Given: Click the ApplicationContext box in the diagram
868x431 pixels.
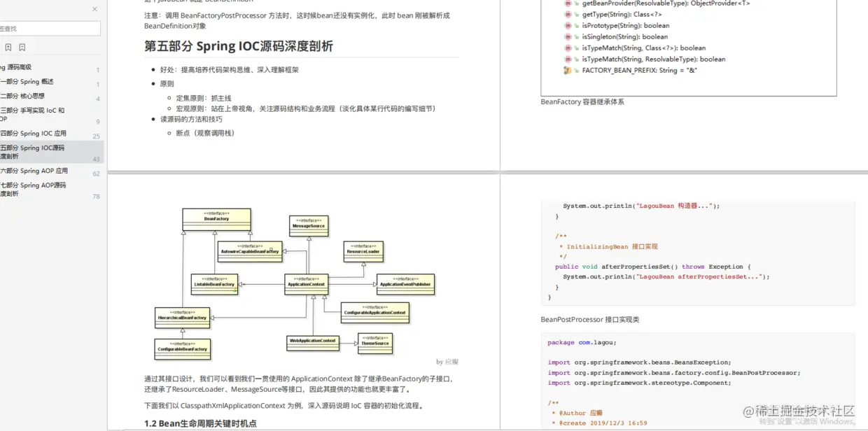Looking at the screenshot, I should point(307,283).
